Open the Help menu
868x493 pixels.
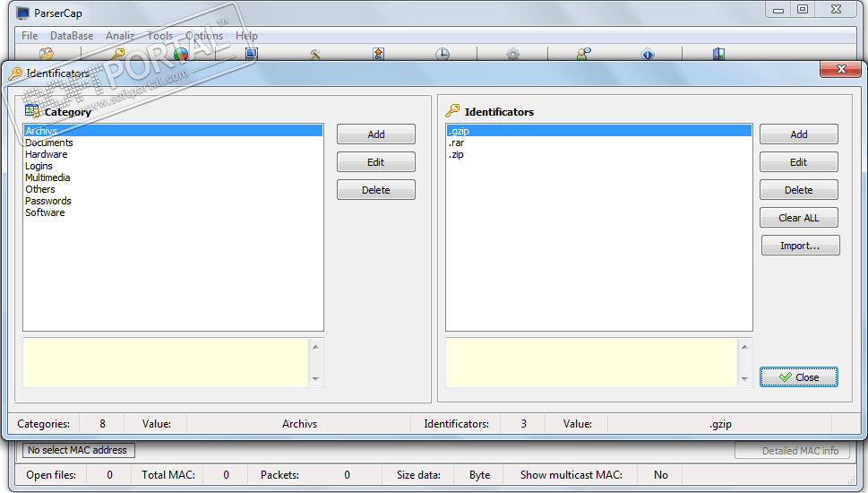246,36
